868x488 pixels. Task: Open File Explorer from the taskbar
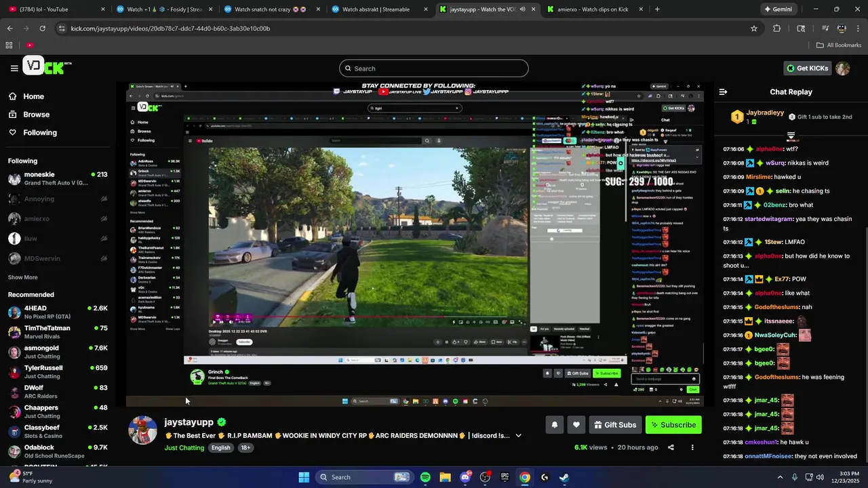(x=445, y=477)
